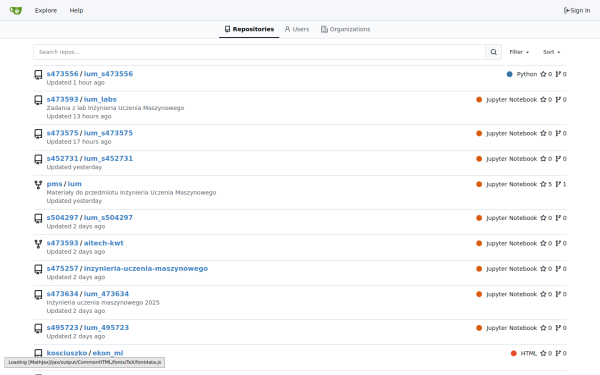This screenshot has height=375, width=600.
Task: Click 'Inżynieria uczenia maszynowego 2025' description
Action: [x=103, y=302]
